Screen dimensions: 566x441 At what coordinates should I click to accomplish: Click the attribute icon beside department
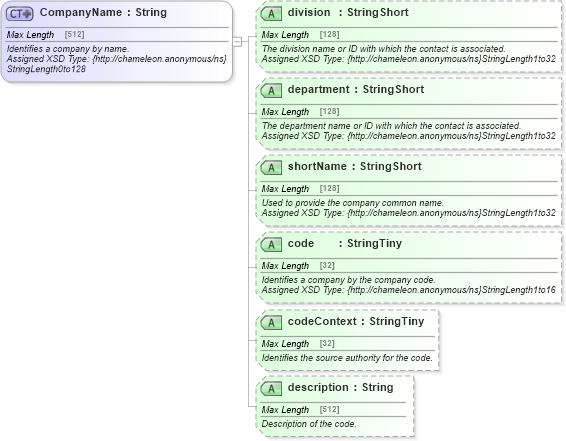[x=271, y=91]
